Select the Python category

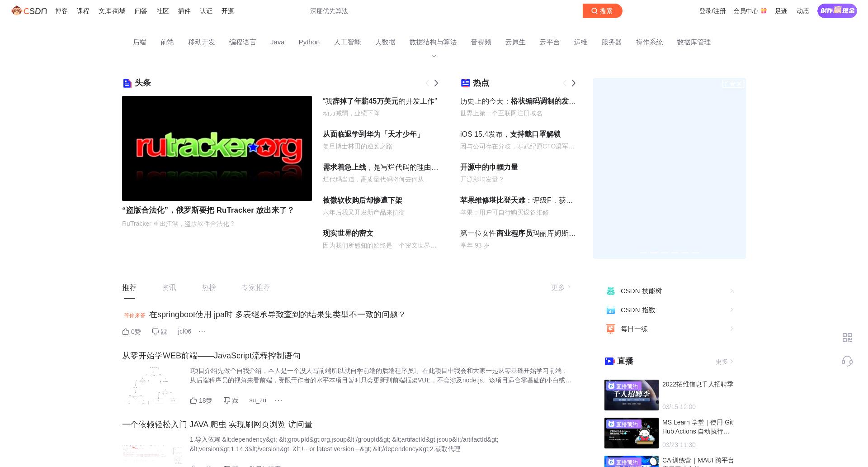coord(309,42)
